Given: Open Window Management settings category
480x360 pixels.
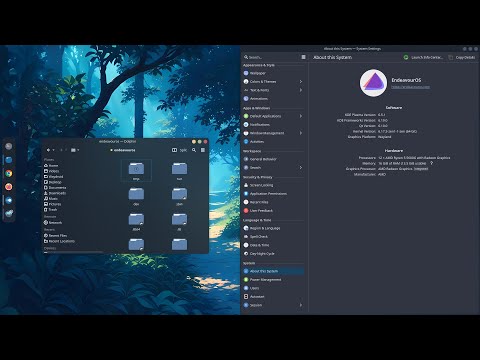Looking at the screenshot, I should click(x=273, y=133).
